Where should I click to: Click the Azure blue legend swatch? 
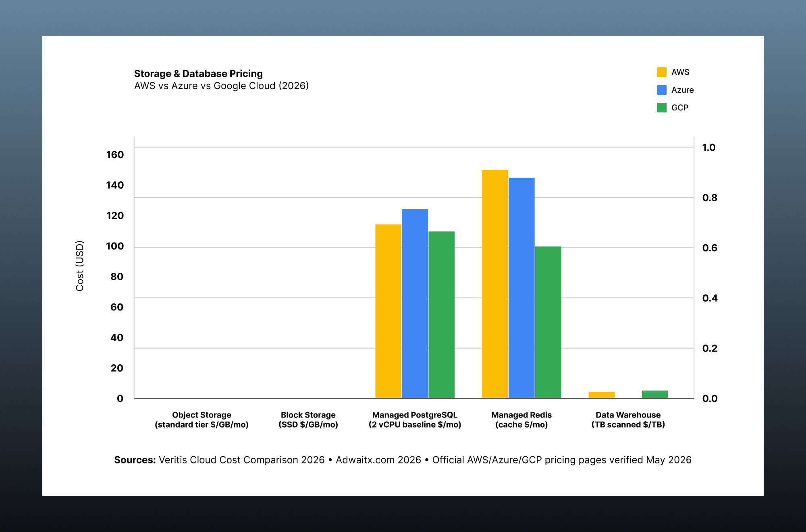(661, 90)
